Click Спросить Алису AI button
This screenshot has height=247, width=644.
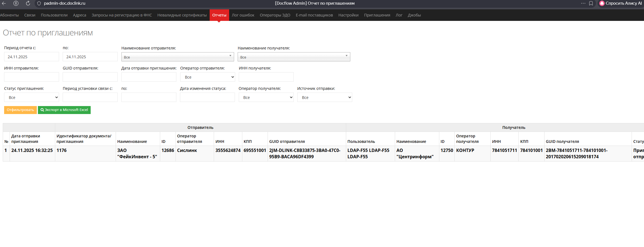coord(621,3)
